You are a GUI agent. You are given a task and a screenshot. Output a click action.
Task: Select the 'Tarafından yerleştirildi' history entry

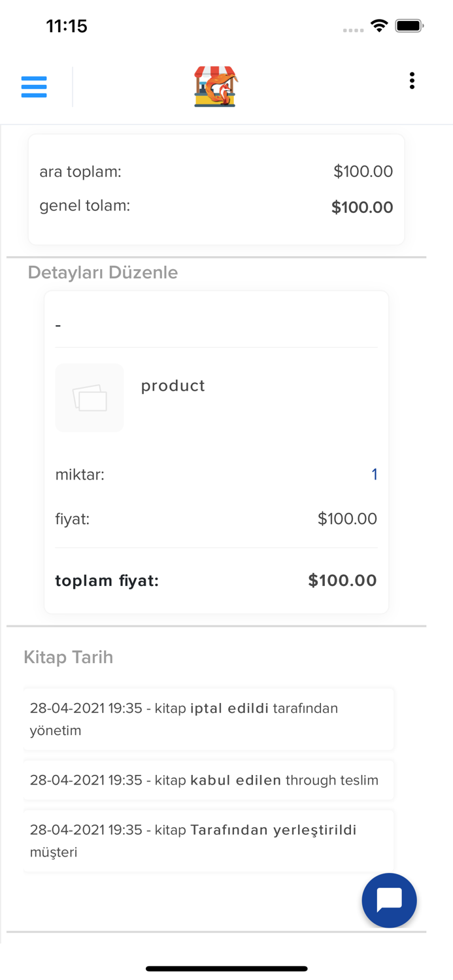tap(209, 841)
